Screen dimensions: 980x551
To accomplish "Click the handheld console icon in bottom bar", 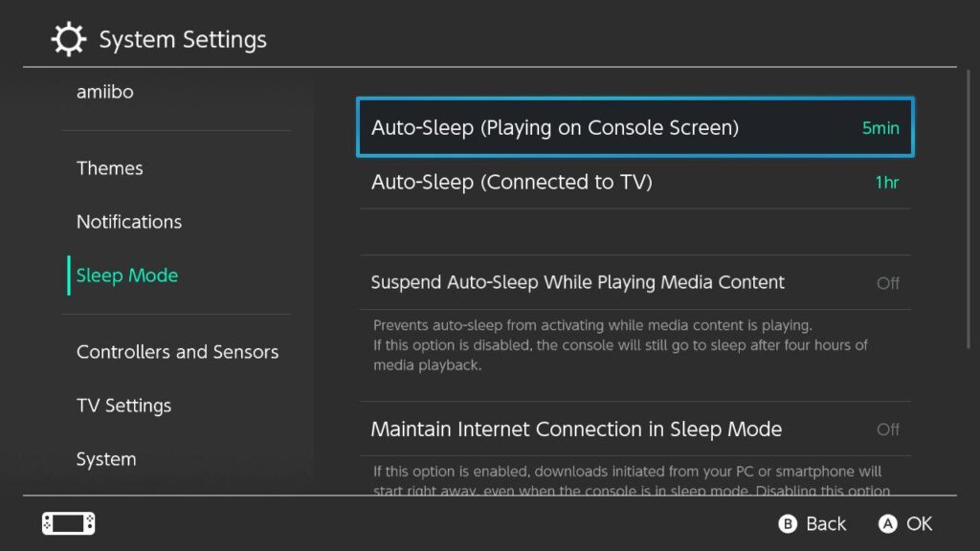I will [x=67, y=523].
